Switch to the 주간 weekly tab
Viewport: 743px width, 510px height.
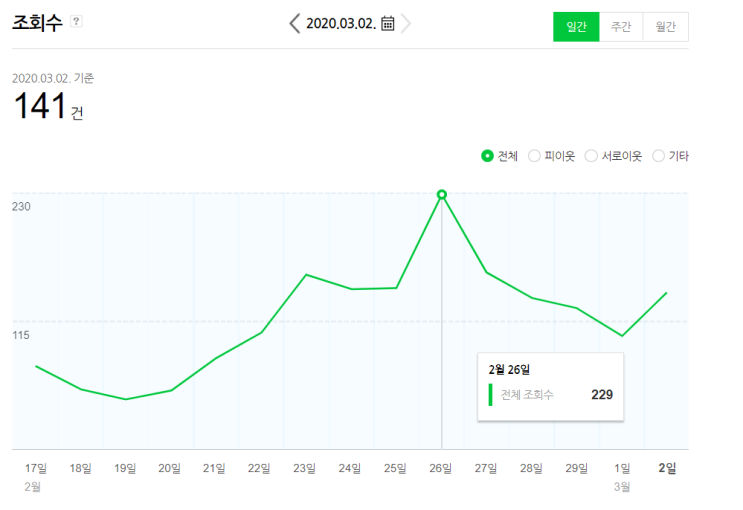click(621, 27)
